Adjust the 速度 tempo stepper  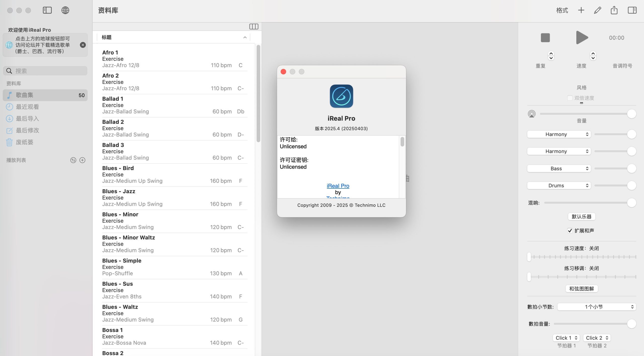[x=593, y=56]
